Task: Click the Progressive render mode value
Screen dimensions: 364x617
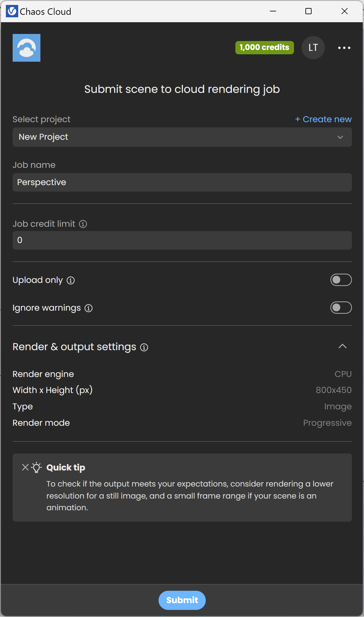Action: coord(327,423)
